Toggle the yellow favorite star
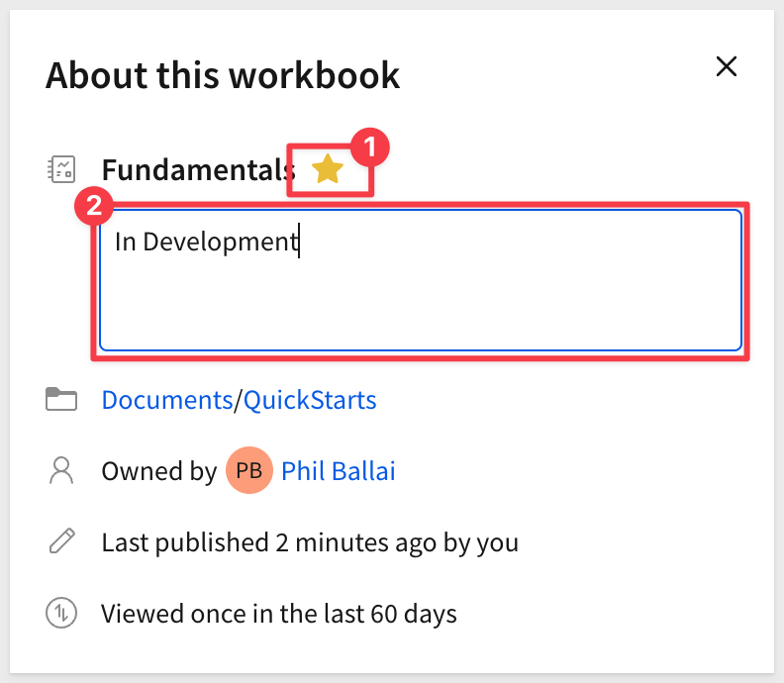The height and width of the screenshot is (683, 784). [328, 169]
